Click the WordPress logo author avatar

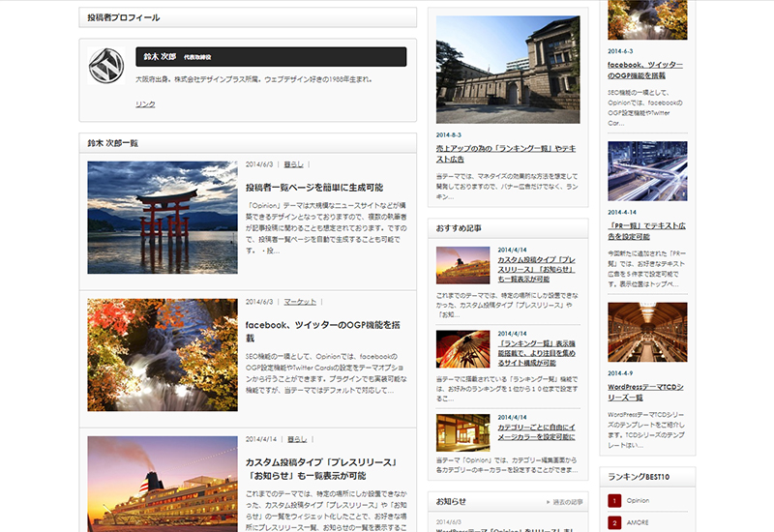tap(106, 66)
